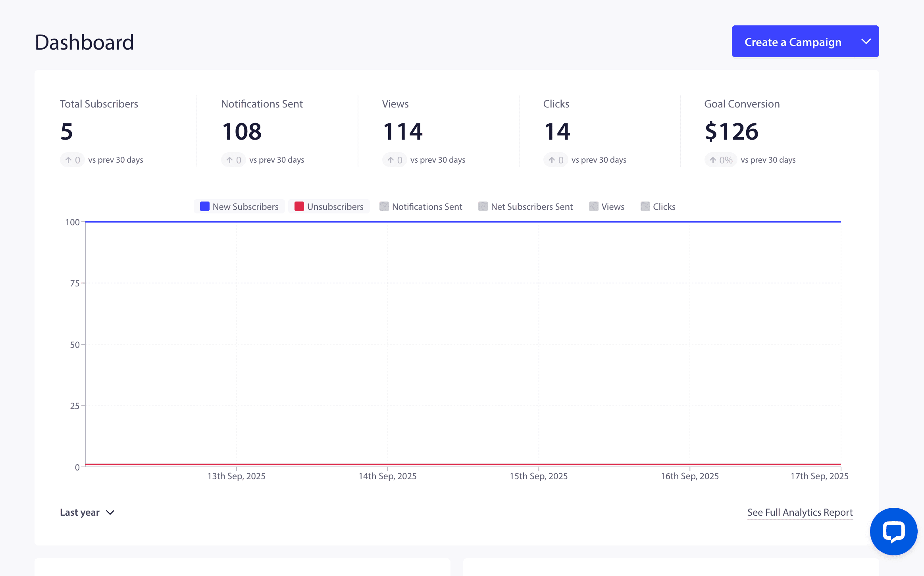This screenshot has height=576, width=924.
Task: Click up arrow badge under Notifications Sent
Action: pos(233,160)
